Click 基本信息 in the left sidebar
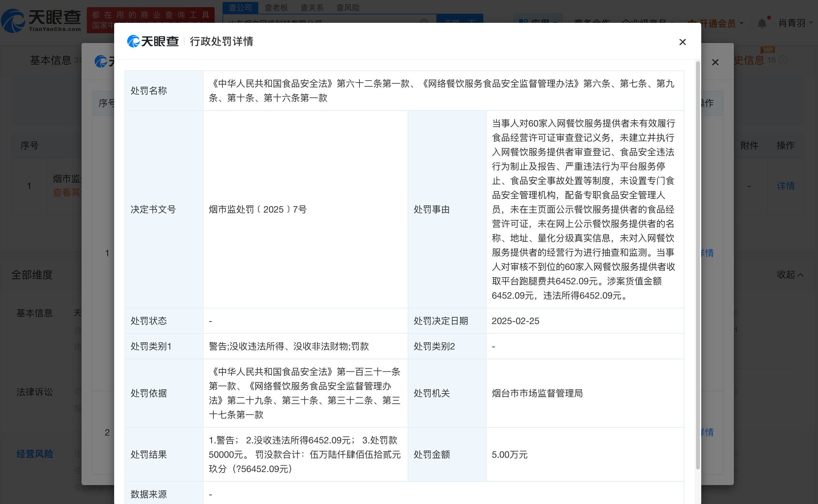 click(34, 313)
